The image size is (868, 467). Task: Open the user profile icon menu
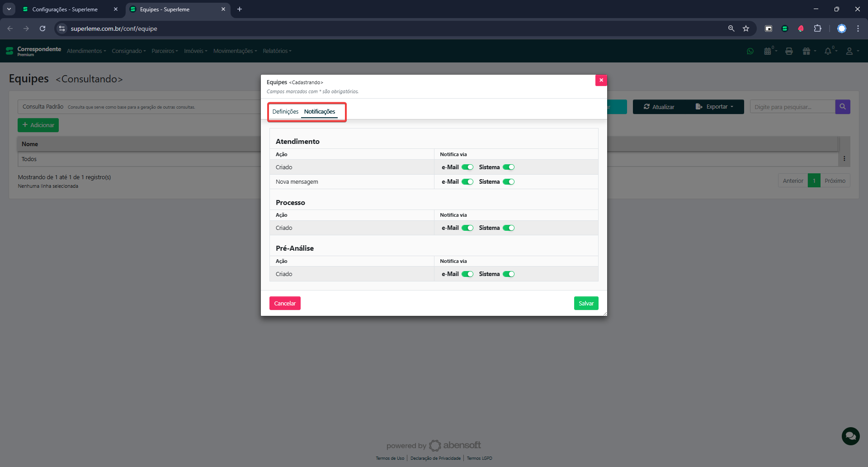click(850, 51)
